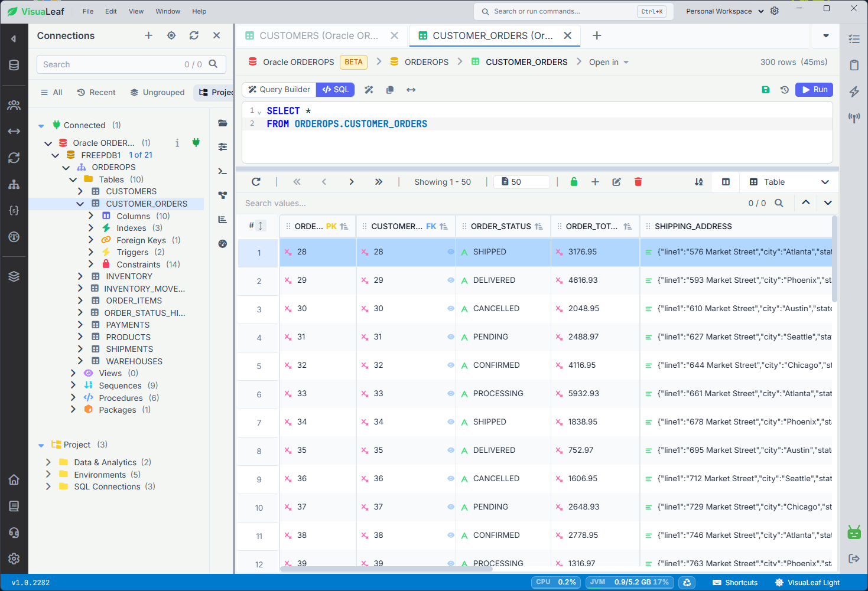Toggle sort on ORDER_STATUS column
Screen dimensions: 868x591
pos(538,227)
